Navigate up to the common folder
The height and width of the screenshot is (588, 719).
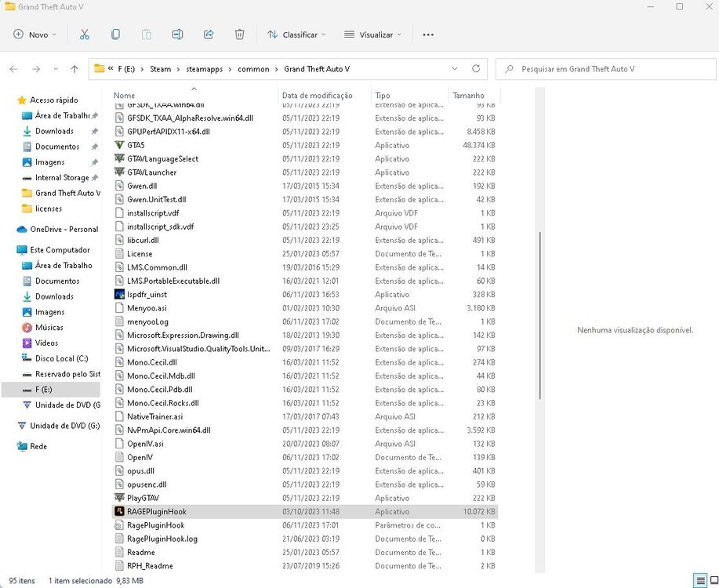74,69
